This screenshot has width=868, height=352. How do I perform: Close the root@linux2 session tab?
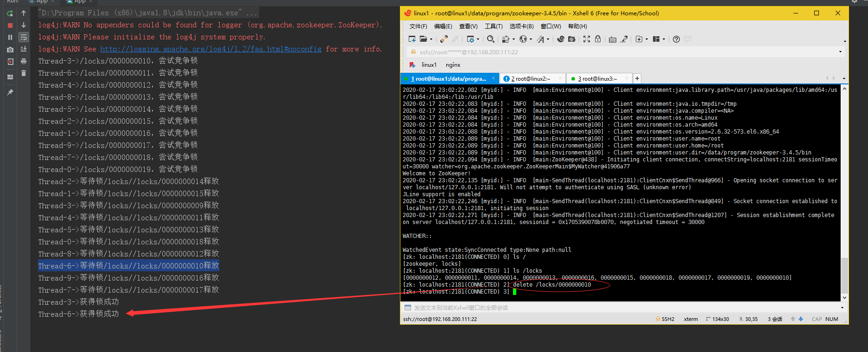click(x=560, y=78)
